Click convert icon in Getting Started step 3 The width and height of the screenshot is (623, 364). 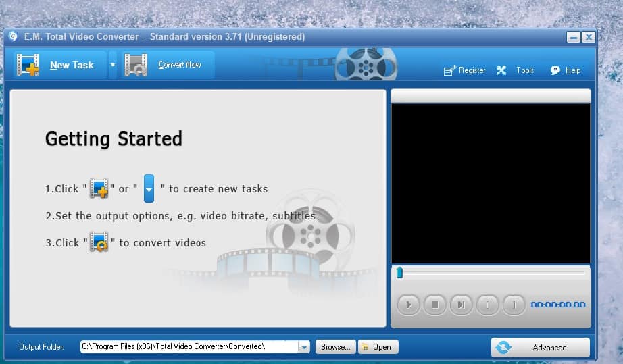[99, 242]
